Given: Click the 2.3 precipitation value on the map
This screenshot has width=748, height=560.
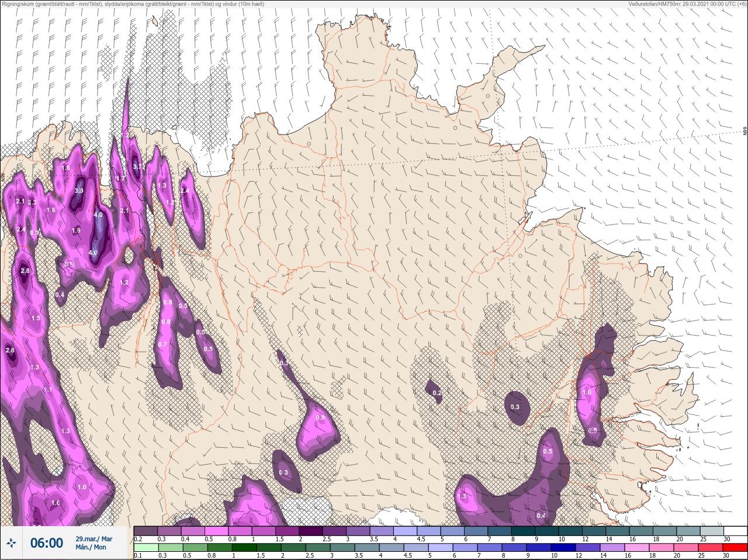Looking at the screenshot, I should (x=32, y=203).
